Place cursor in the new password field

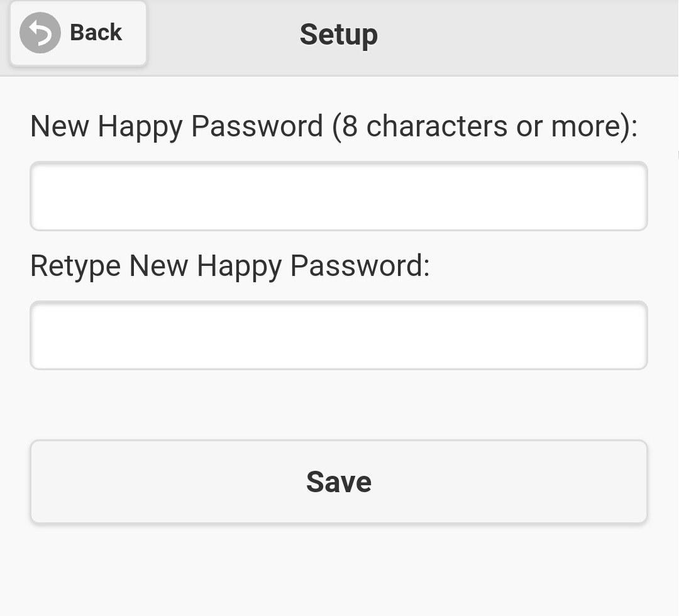(x=339, y=196)
